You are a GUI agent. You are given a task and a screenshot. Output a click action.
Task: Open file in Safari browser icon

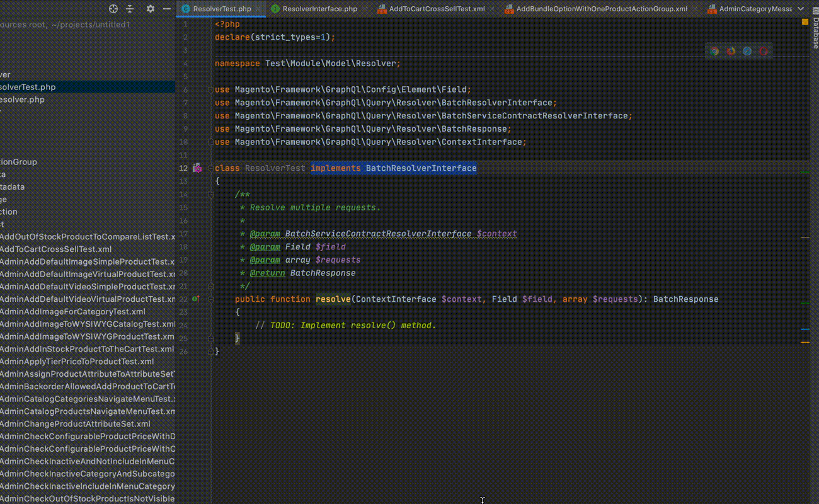point(747,51)
